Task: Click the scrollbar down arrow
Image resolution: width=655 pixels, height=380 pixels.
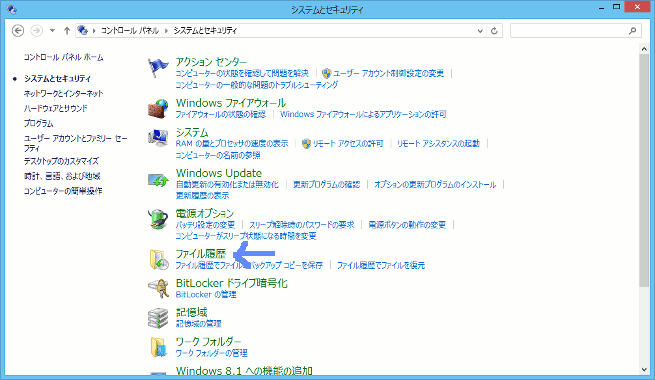Action: 644,370
